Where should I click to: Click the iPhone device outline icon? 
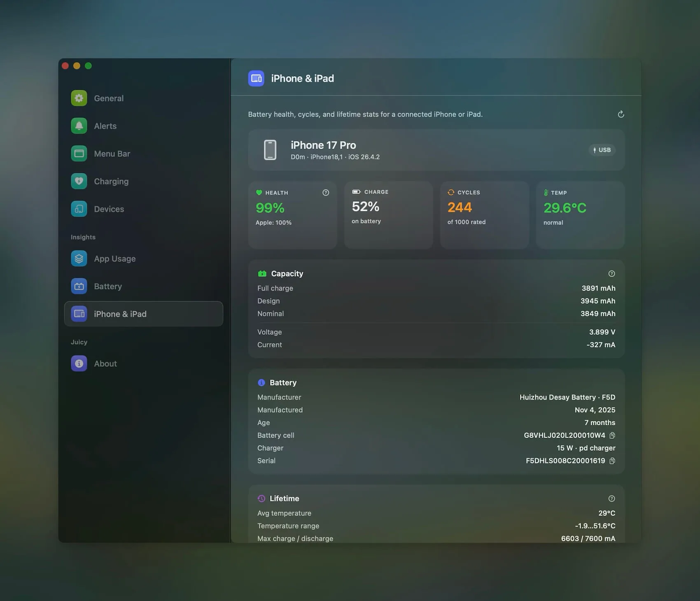270,150
